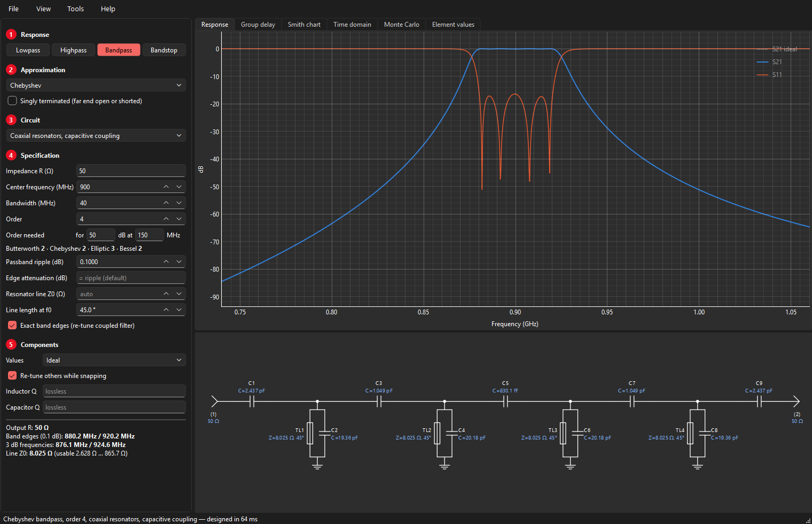Click the Order needed dB attenuation field
Screen dimensions: 812x524
tap(101, 235)
